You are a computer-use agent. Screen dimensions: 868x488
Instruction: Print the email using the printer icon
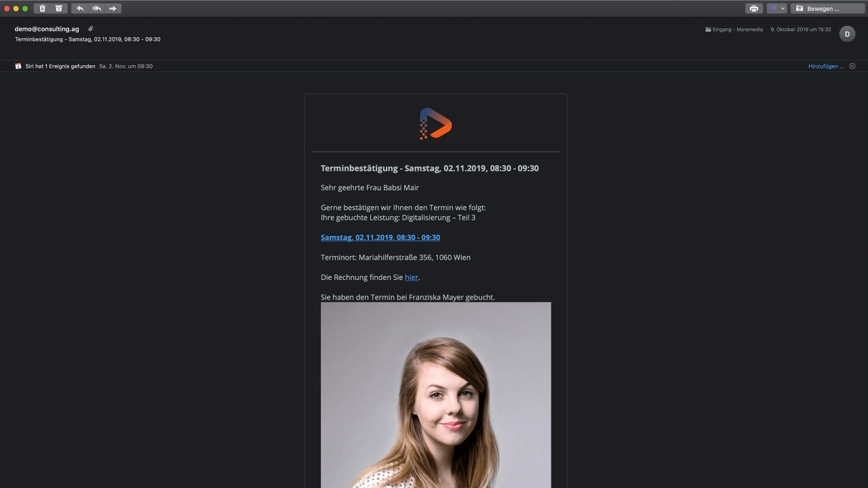click(754, 8)
